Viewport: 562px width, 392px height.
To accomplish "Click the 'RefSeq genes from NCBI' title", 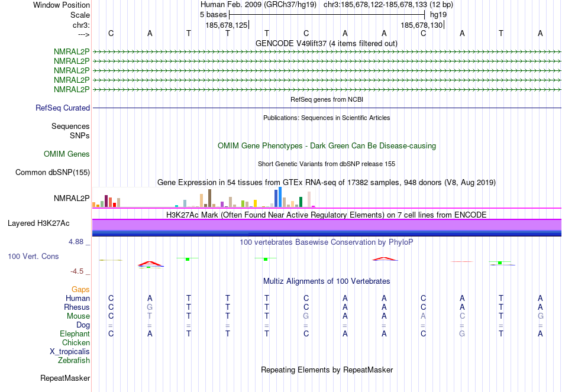I will (x=327, y=99).
